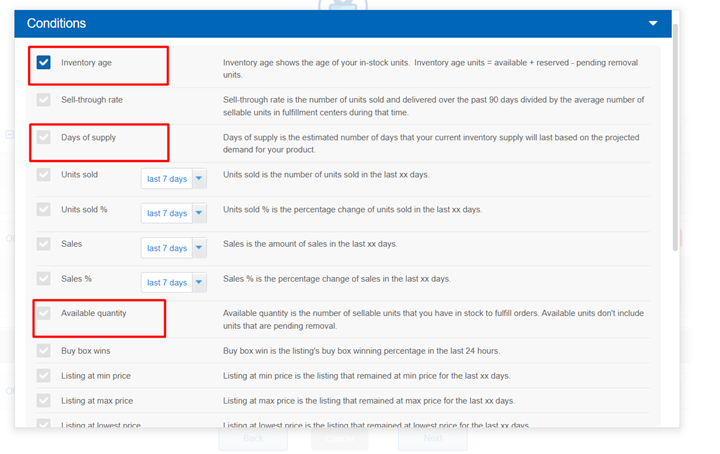Click the Available quantity label
The width and height of the screenshot is (720, 454).
94,313
